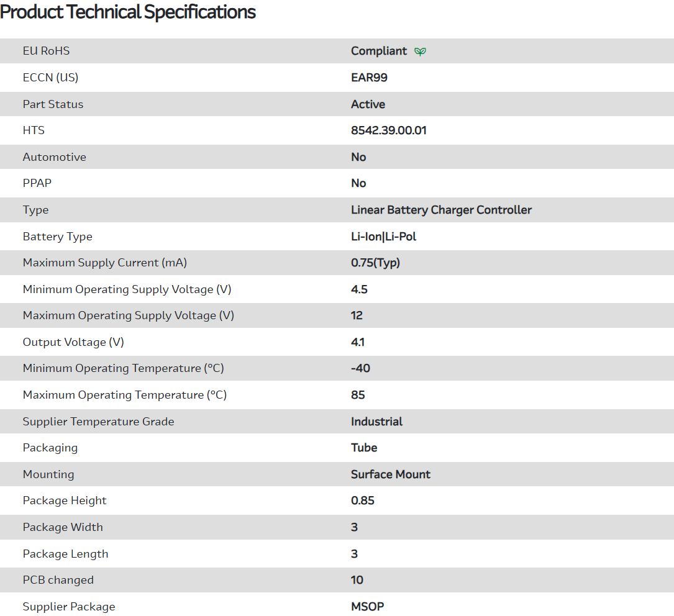Screen dimensions: 674x616
Task: Select the EU RoHS Compliant value
Action: pyautogui.click(x=379, y=51)
